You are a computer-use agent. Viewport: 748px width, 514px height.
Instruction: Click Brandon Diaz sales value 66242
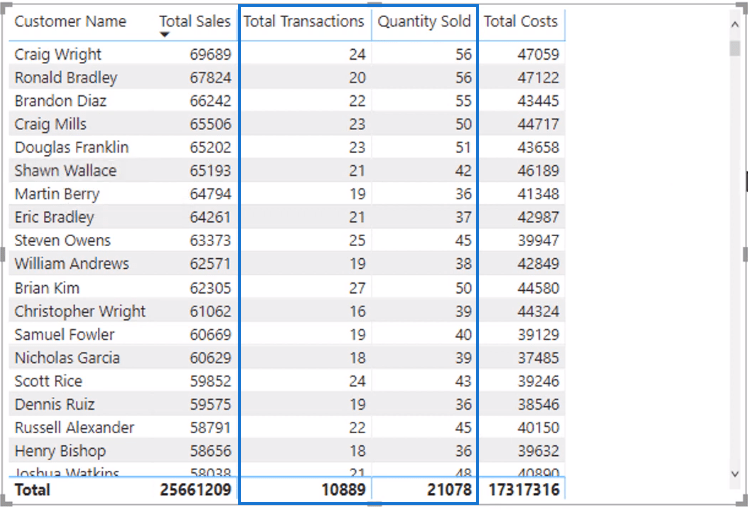tap(210, 101)
